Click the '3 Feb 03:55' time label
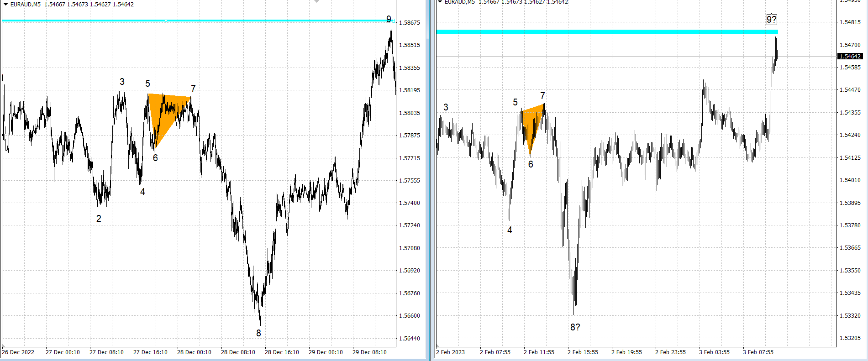The height and width of the screenshot is (361, 868). (714, 352)
